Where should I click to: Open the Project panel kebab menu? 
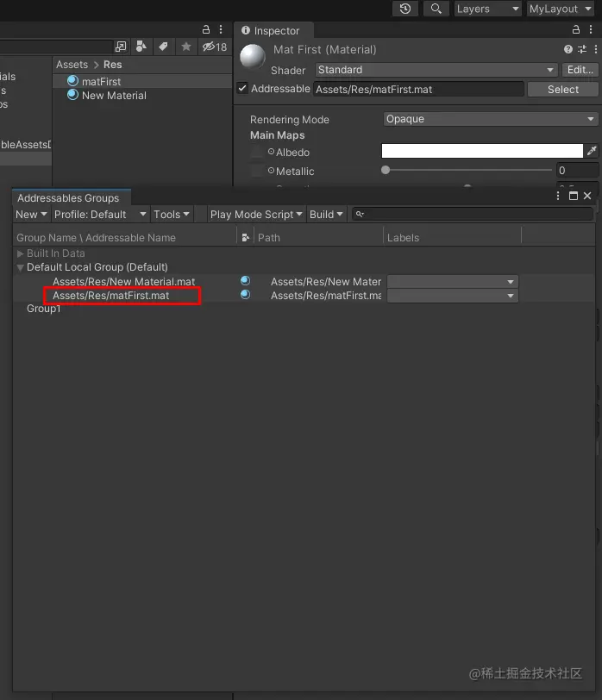click(x=221, y=29)
